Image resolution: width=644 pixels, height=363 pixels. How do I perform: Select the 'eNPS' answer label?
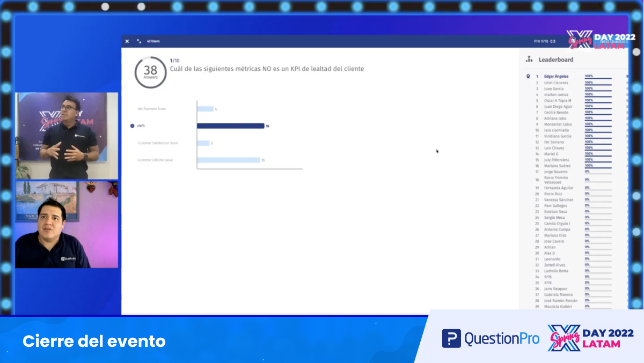tap(141, 126)
